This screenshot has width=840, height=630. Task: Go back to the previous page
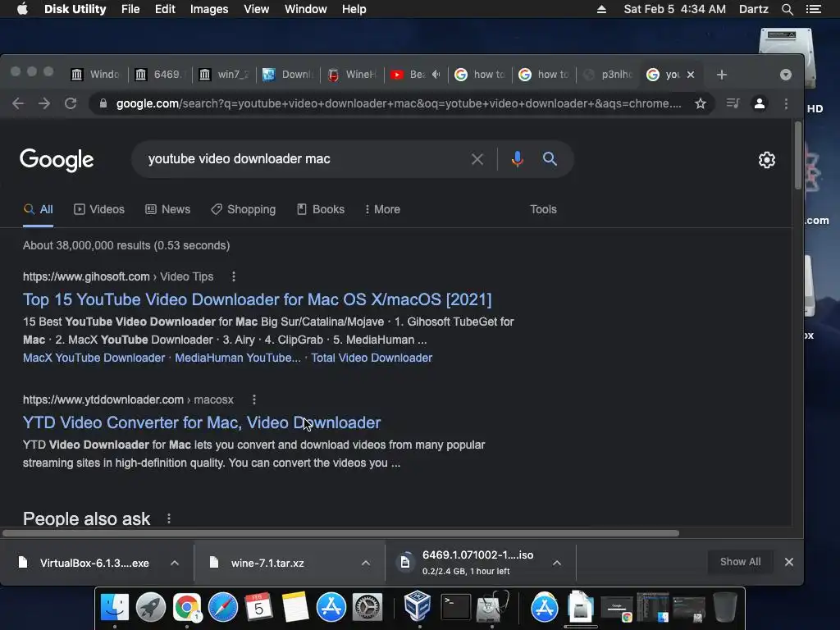coord(18,103)
